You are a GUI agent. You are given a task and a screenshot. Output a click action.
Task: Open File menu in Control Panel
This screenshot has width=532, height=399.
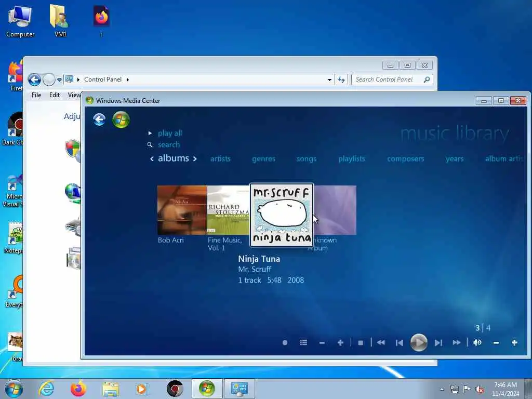click(x=36, y=95)
